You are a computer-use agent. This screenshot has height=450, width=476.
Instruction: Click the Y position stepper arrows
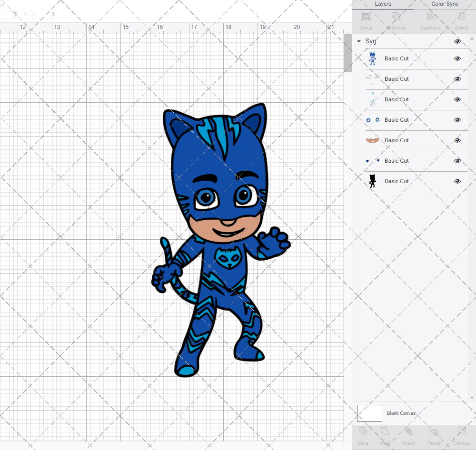pos(53,14)
